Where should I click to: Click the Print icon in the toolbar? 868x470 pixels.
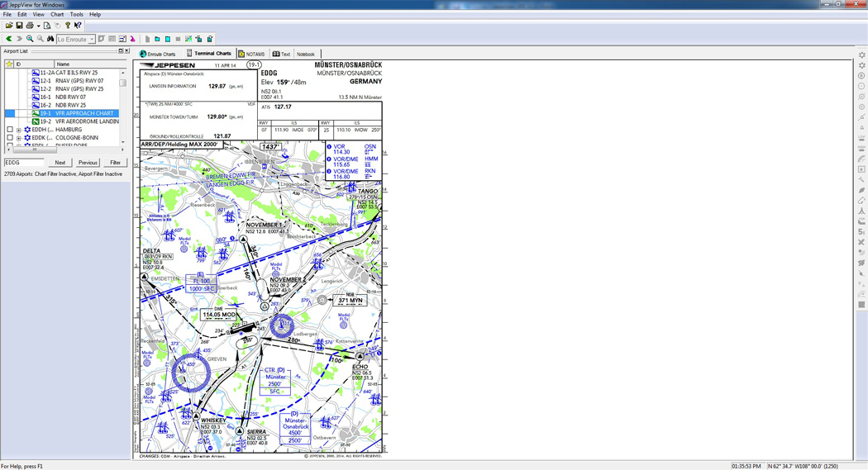tap(30, 26)
